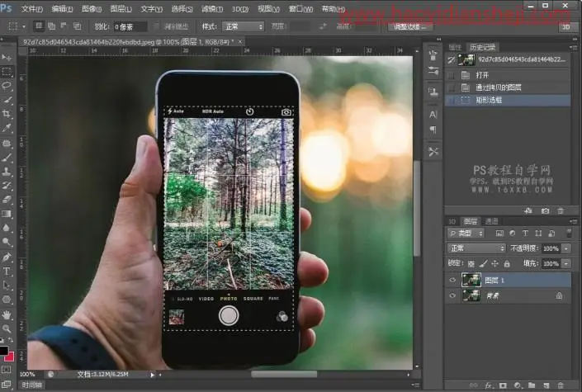Click the 调整边缘 button

pos(409,26)
